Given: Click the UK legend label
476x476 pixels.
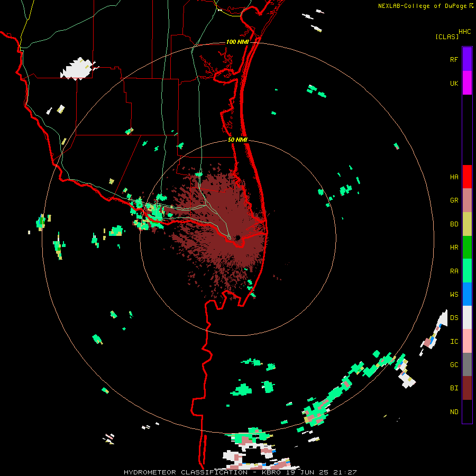Looking at the screenshot, I should (x=454, y=83).
